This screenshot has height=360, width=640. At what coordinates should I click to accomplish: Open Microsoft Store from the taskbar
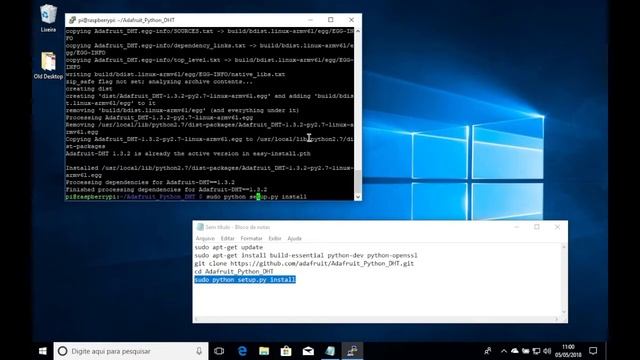tap(286, 351)
